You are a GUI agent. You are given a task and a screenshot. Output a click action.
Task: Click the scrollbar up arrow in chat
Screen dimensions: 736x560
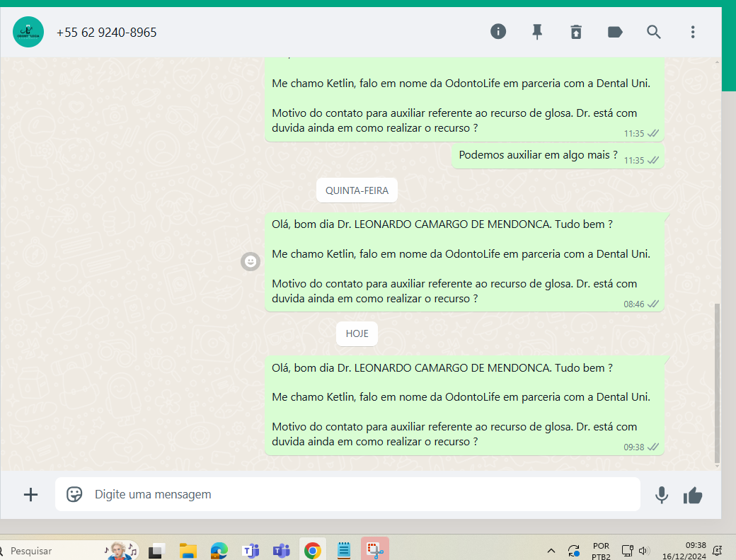click(717, 62)
